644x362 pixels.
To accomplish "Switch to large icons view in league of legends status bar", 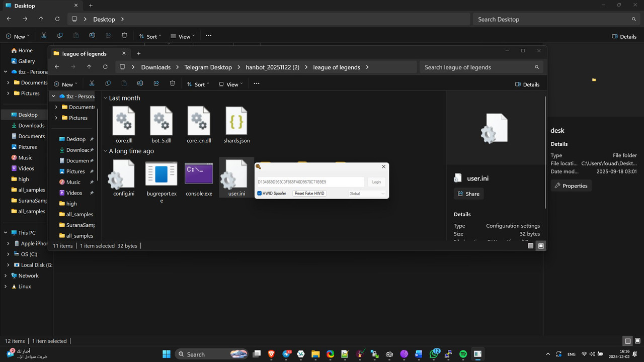I will pos(541,246).
